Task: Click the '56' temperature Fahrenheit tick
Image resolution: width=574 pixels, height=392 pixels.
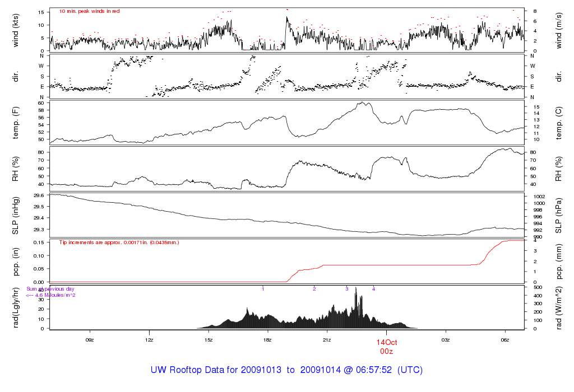Action: pos(41,118)
